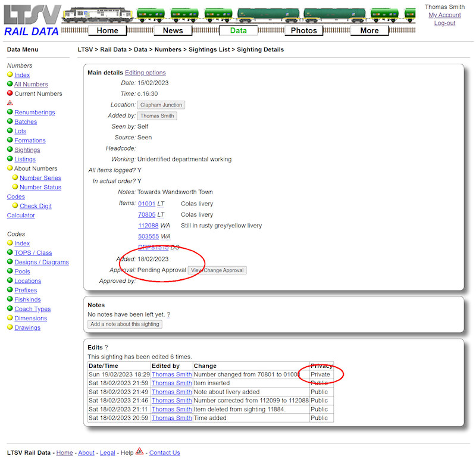Viewport: 476px width, 462px height.
Task: Click the red warning triangle in the Data Menu sidebar
Action: [10, 102]
